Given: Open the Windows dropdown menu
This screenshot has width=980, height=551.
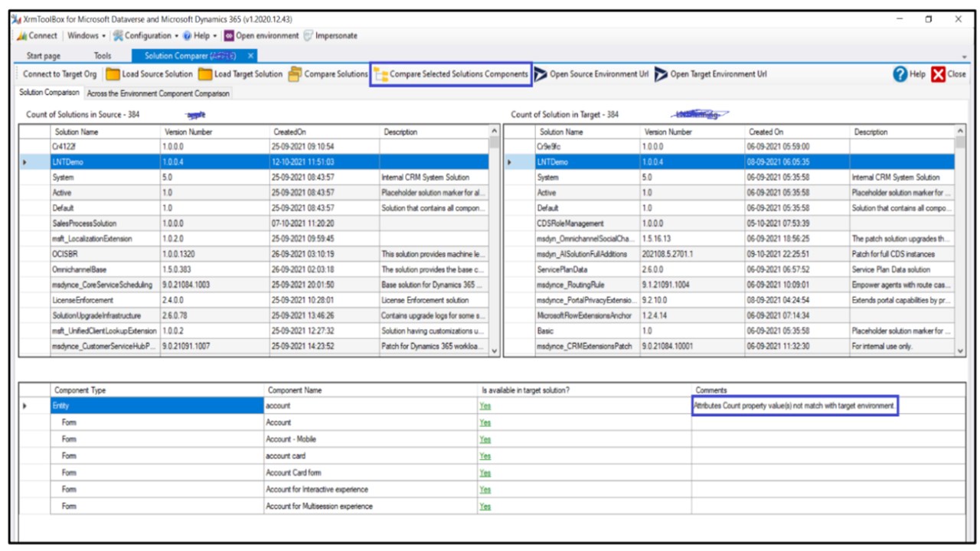Looking at the screenshot, I should coord(85,36).
